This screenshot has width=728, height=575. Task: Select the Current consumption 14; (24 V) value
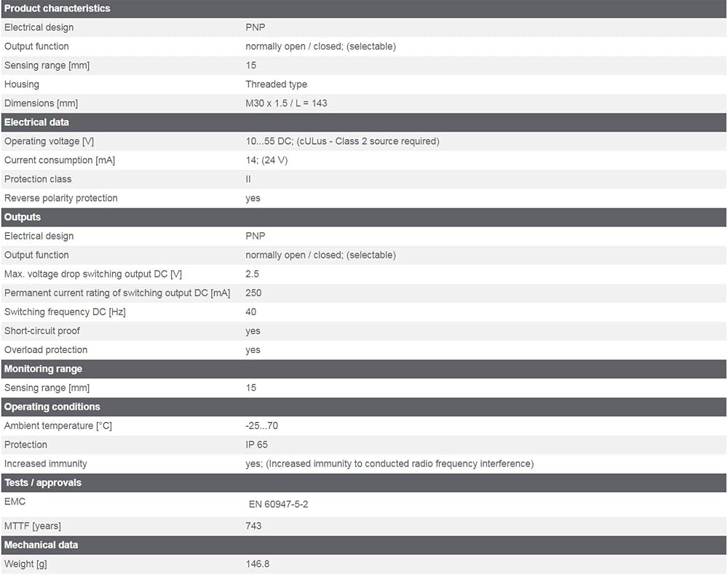tap(266, 160)
